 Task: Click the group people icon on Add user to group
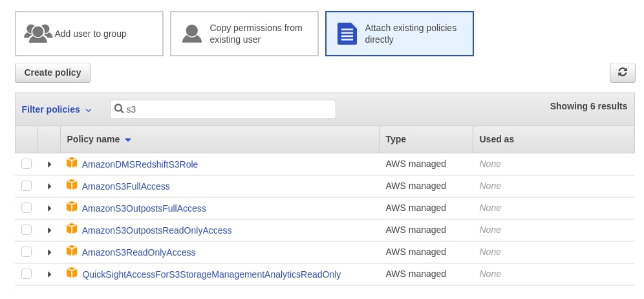pos(38,33)
